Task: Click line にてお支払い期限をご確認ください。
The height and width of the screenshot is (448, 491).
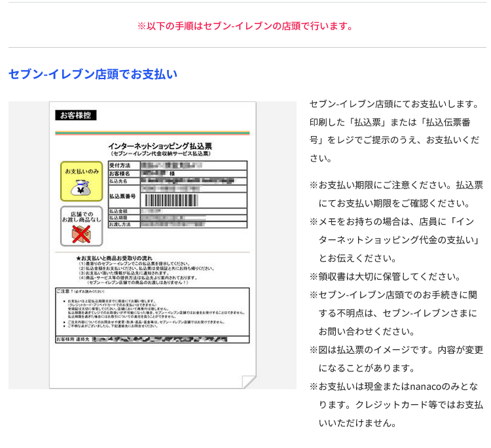Action: [x=395, y=203]
